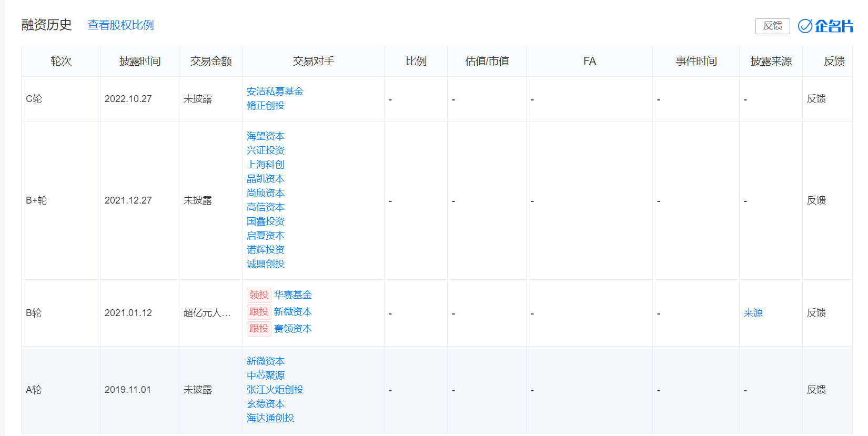Viewport: 868px width, 436px height.
Task: Click the 领投 tag beside 华赛基金
Action: coord(259,295)
